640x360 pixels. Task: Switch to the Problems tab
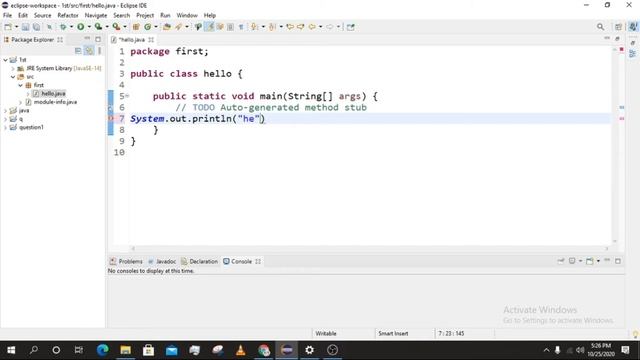click(x=127, y=261)
